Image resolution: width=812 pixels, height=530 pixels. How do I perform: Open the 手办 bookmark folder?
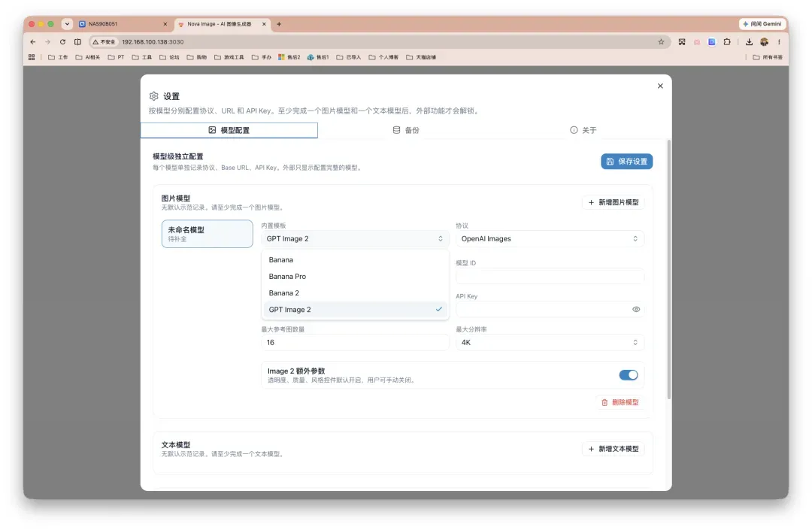point(262,57)
